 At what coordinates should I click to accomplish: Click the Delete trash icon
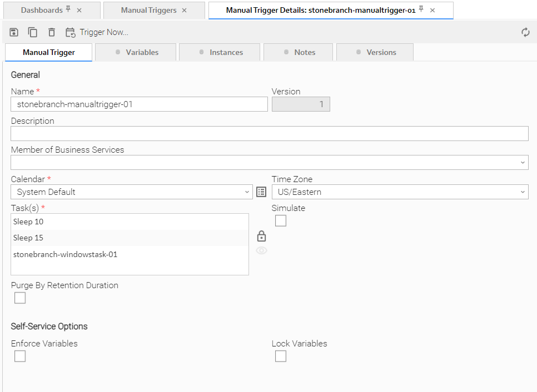point(52,32)
